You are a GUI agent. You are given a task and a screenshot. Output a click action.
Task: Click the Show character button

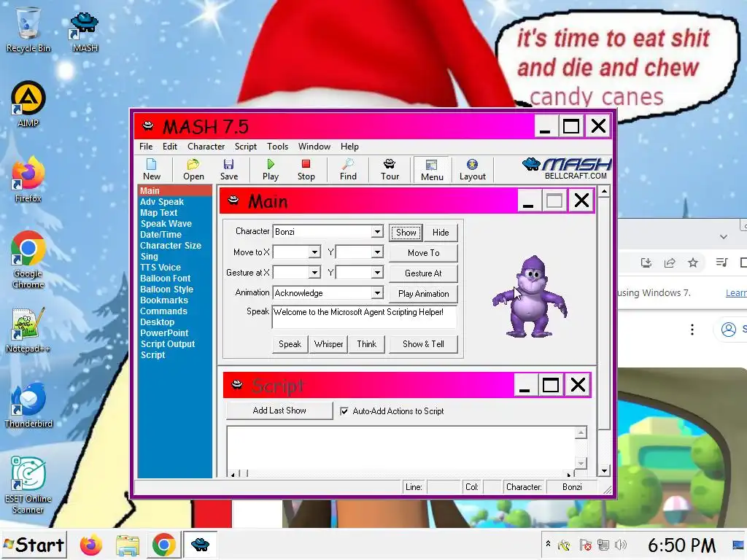pyautogui.click(x=406, y=233)
